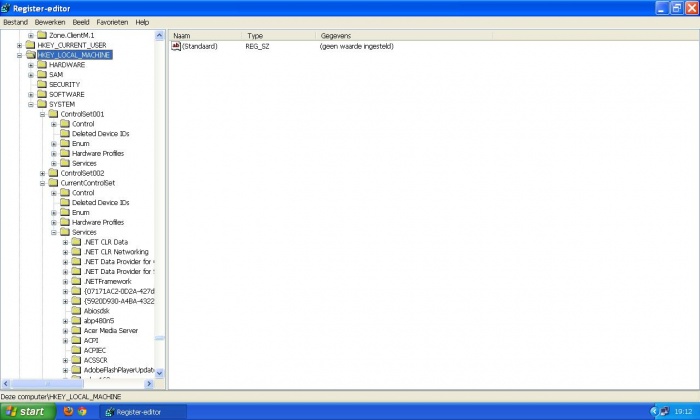Collapse the HKEY_LOCAL_MACHINE key
The image size is (700, 420).
[19, 55]
